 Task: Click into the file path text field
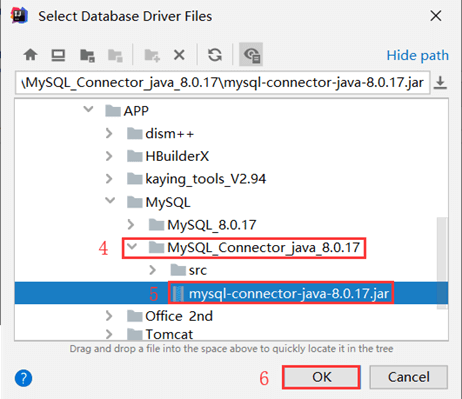pos(222,82)
